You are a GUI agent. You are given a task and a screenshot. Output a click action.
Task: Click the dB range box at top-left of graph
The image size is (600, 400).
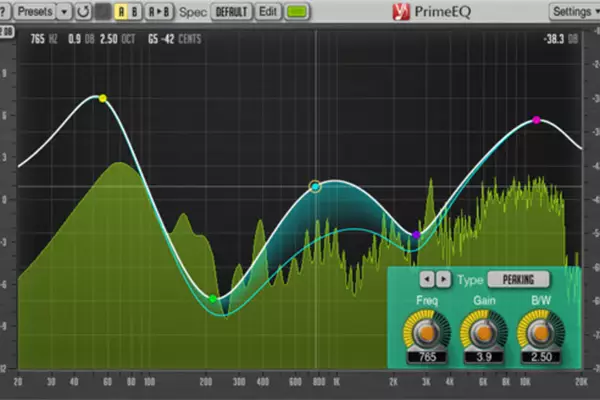coord(7,32)
